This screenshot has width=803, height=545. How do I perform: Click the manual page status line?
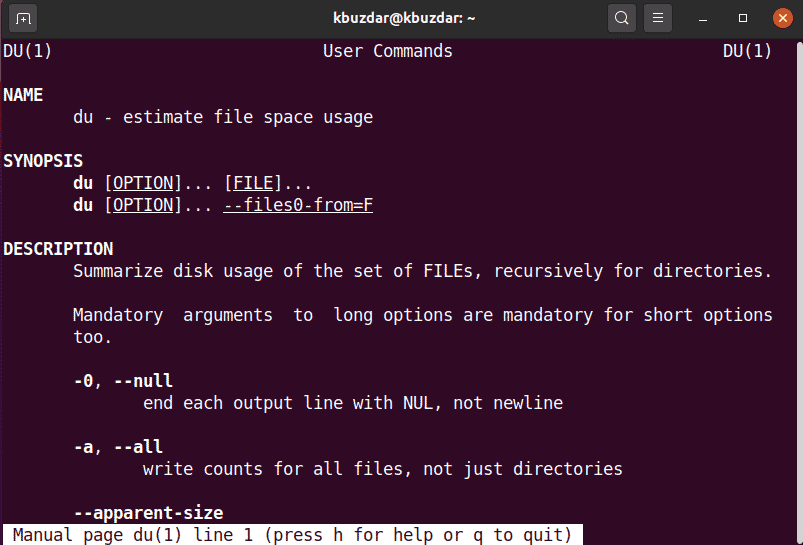[x=292, y=535]
